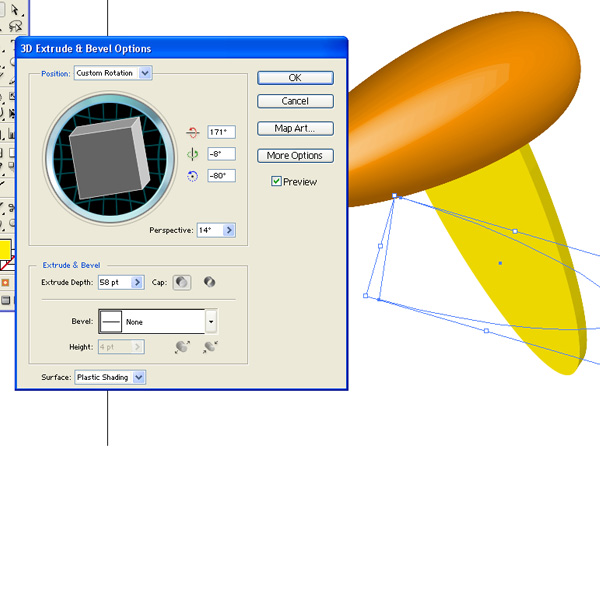Select the Bevel Extent Out icon
The image size is (600, 600).
coord(182,347)
